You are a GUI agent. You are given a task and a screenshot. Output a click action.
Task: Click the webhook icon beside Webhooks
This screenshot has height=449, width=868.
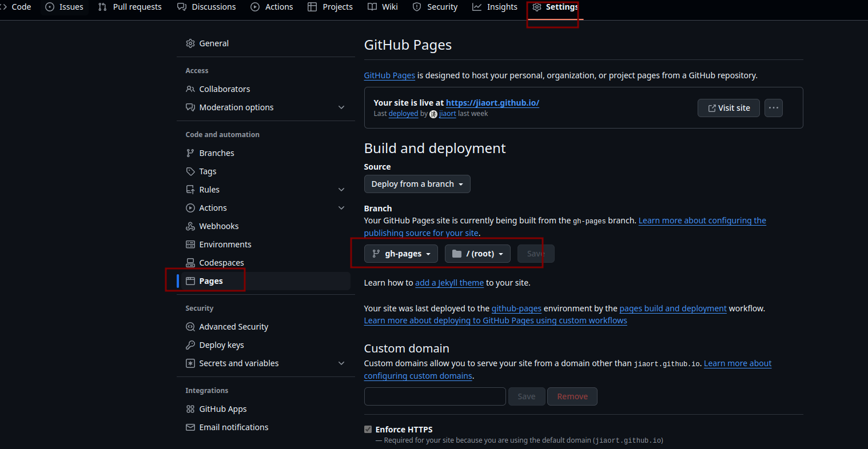click(x=190, y=226)
